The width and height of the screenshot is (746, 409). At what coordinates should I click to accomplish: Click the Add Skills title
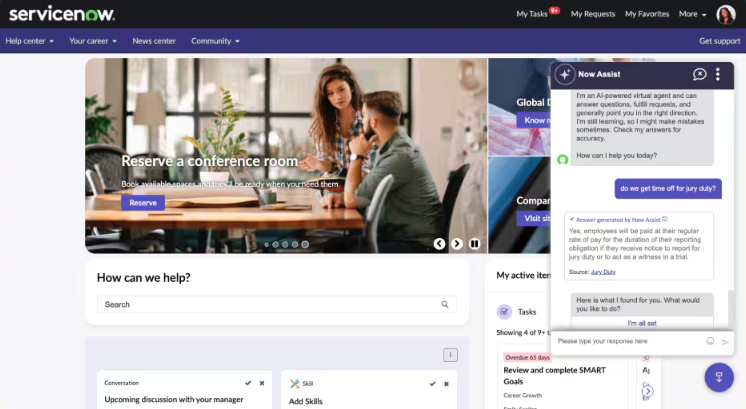305,401
